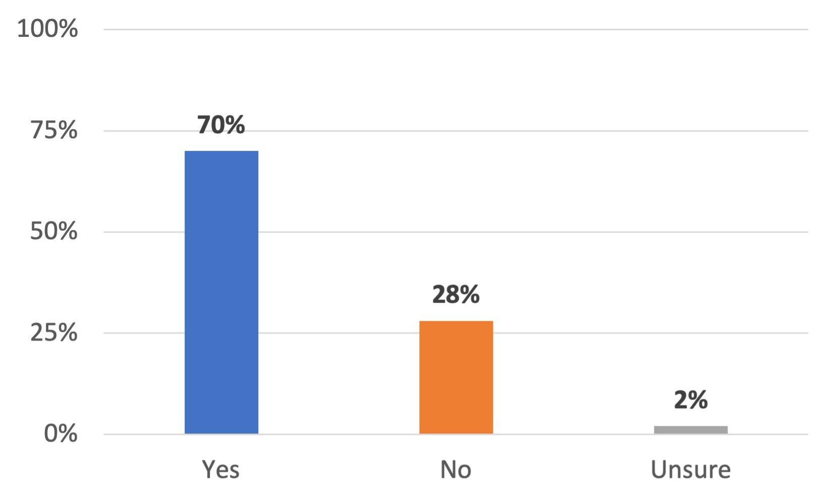The height and width of the screenshot is (504, 837).
Task: Click the 28% data label
Action: pos(456,295)
